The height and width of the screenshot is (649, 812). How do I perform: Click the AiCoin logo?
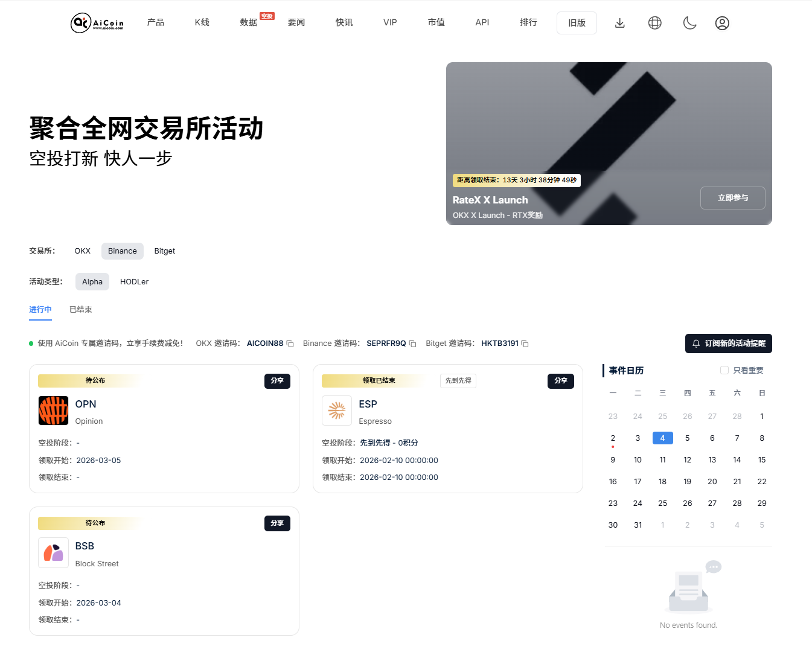pos(97,23)
